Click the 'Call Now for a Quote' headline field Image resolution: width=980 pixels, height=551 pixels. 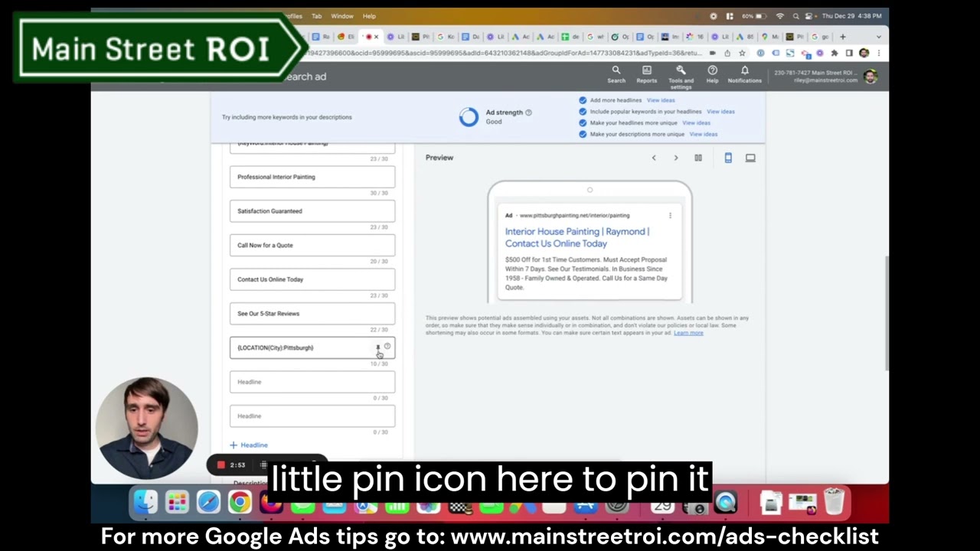point(312,245)
